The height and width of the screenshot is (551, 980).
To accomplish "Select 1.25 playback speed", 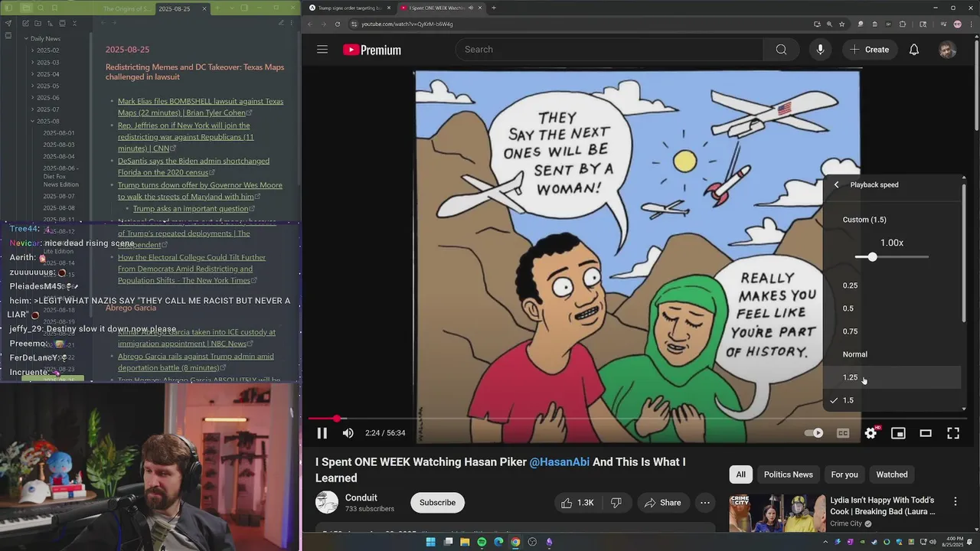I will (892, 377).
